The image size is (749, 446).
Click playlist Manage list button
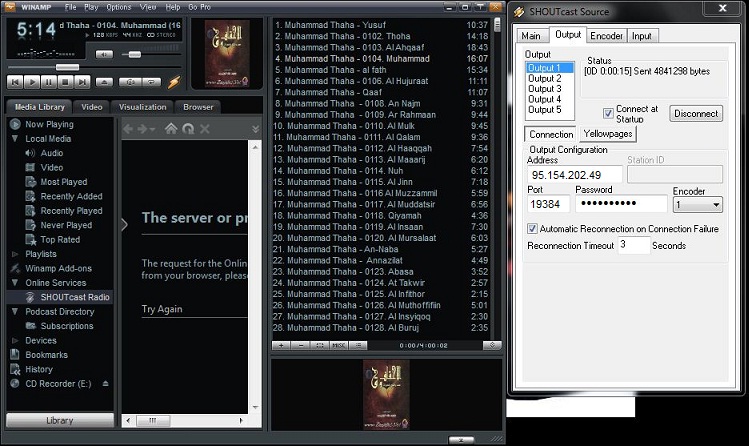click(x=358, y=345)
